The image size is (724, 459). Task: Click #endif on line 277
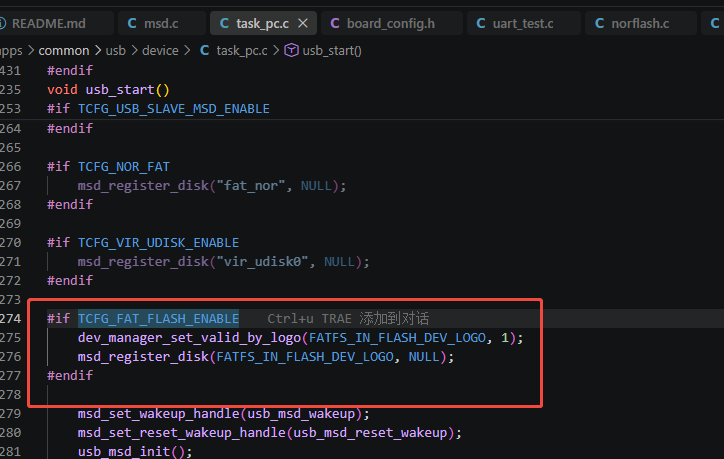point(70,376)
